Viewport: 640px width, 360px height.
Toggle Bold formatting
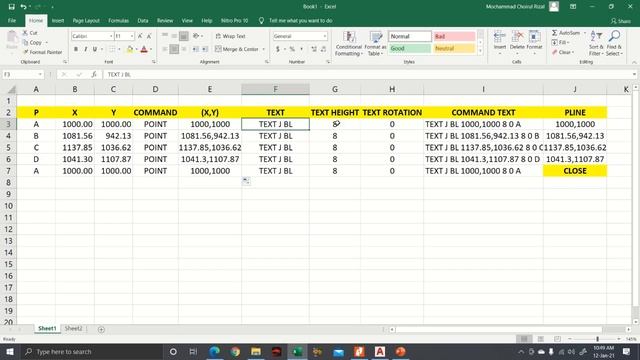coord(76,49)
